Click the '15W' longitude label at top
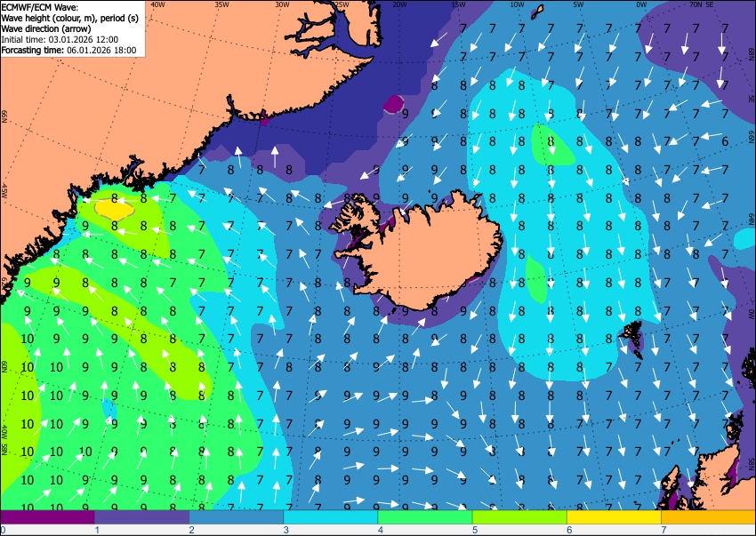Screen dimensions: 756x536 tap(458, 4)
